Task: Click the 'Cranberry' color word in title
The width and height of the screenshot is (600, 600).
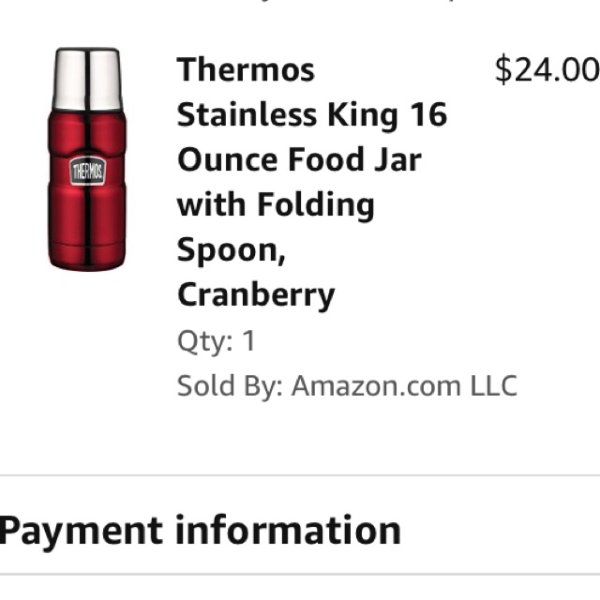Action: (x=256, y=296)
